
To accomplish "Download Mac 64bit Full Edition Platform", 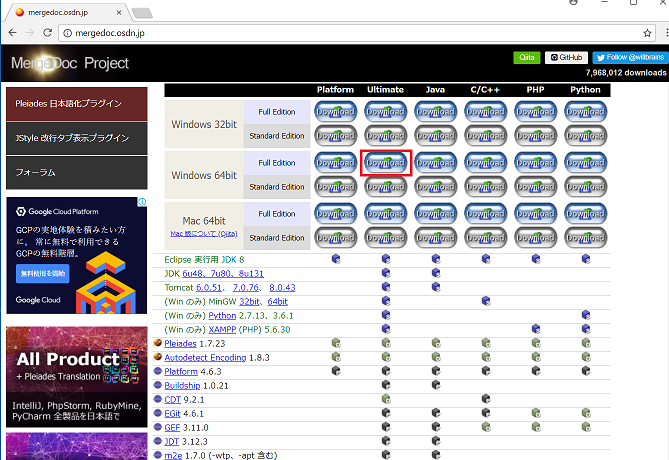I will (335, 213).
